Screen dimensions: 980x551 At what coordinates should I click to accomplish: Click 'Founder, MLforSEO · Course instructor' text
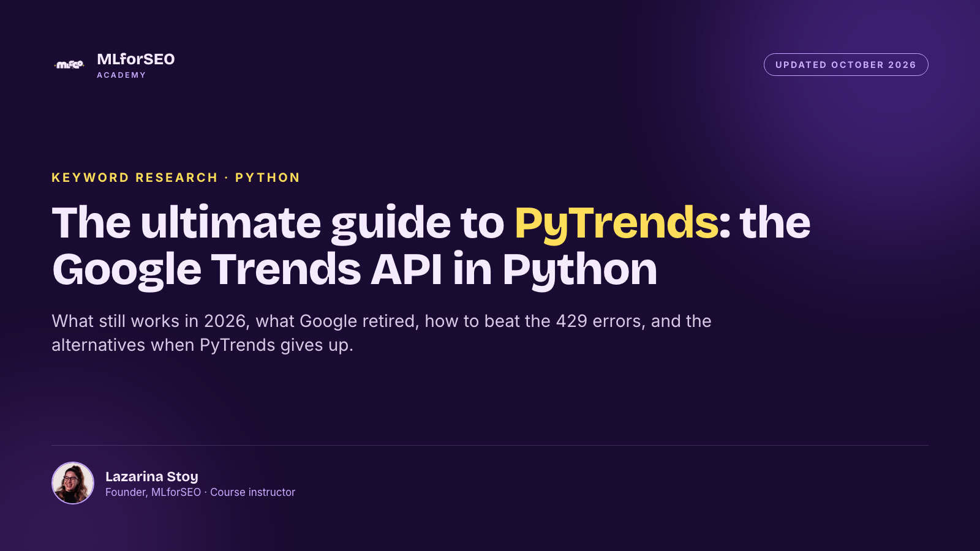coord(200,492)
